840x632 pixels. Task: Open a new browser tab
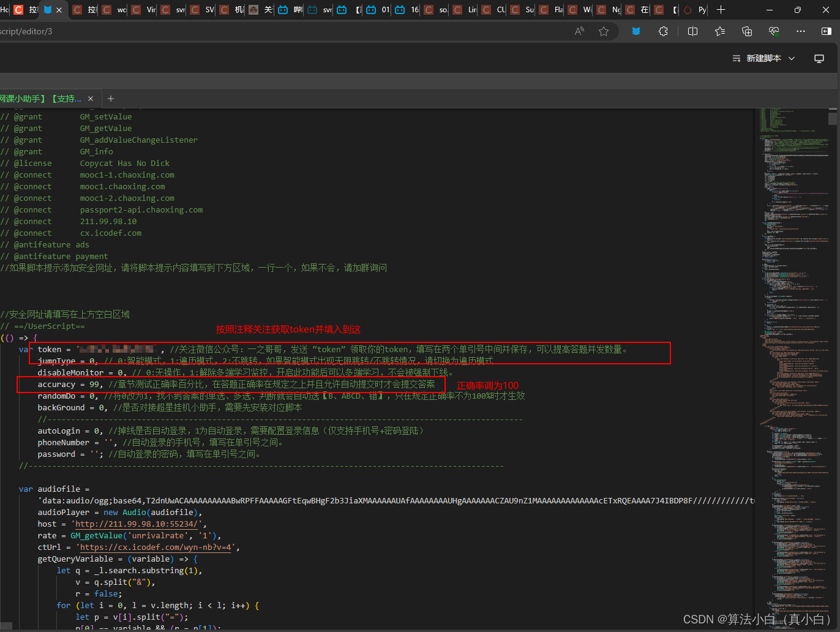721,10
